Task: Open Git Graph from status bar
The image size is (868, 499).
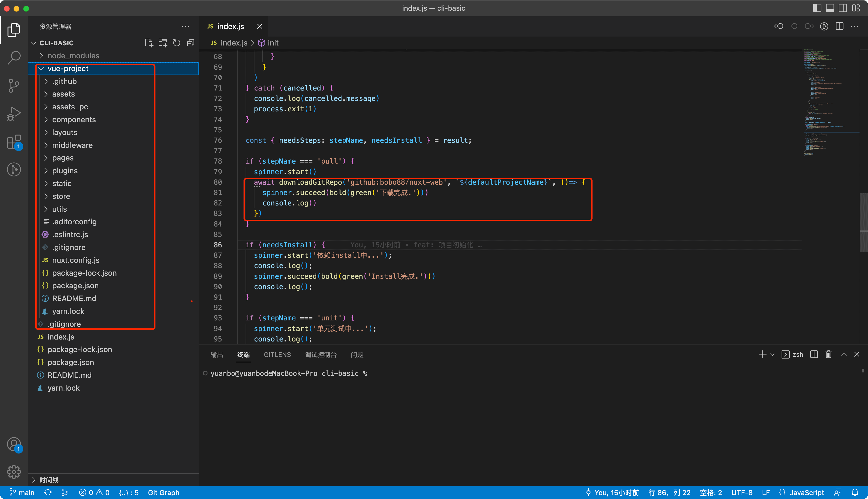Action: tap(163, 492)
